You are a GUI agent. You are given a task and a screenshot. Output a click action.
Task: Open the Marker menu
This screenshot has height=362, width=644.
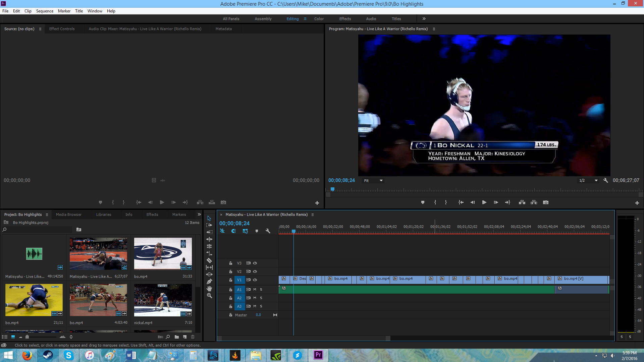coord(64,11)
